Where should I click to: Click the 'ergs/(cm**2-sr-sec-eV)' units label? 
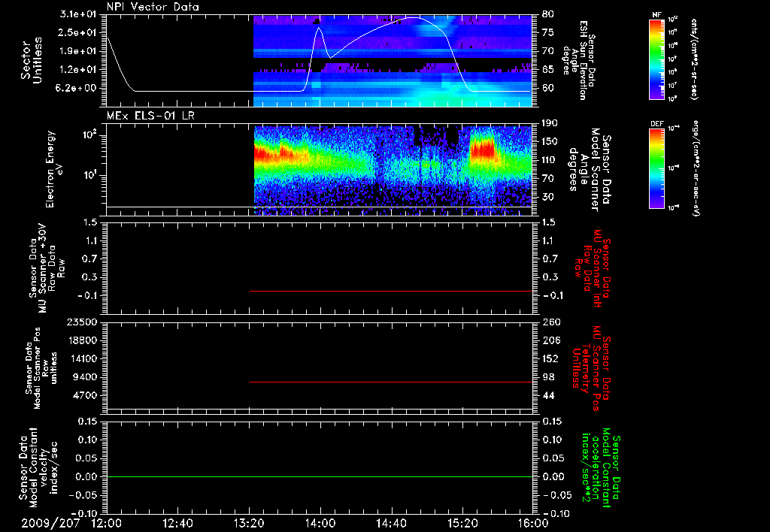pos(696,168)
